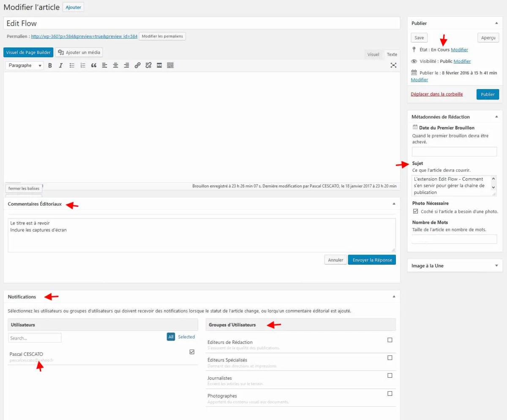Click the blue Publier button

[x=488, y=94]
